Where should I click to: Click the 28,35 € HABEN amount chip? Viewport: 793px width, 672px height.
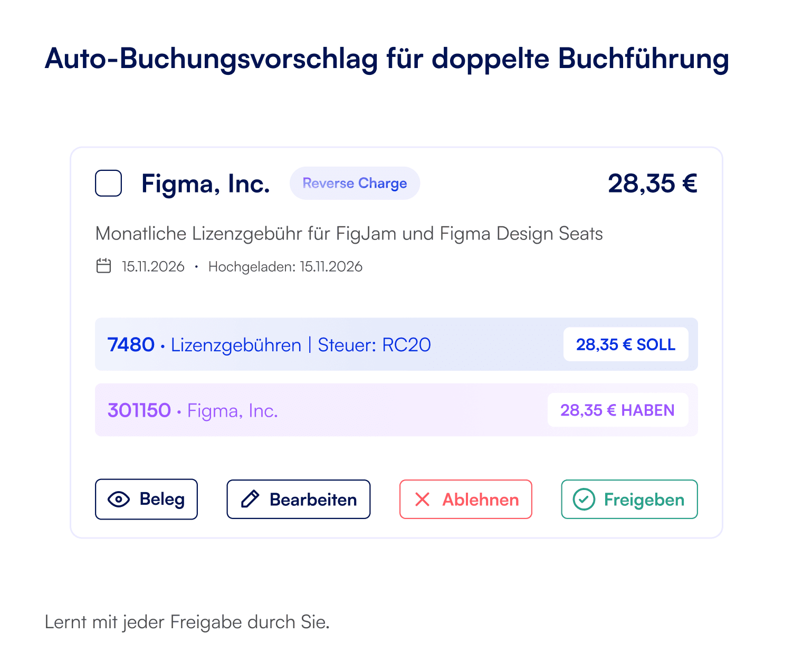coord(618,410)
